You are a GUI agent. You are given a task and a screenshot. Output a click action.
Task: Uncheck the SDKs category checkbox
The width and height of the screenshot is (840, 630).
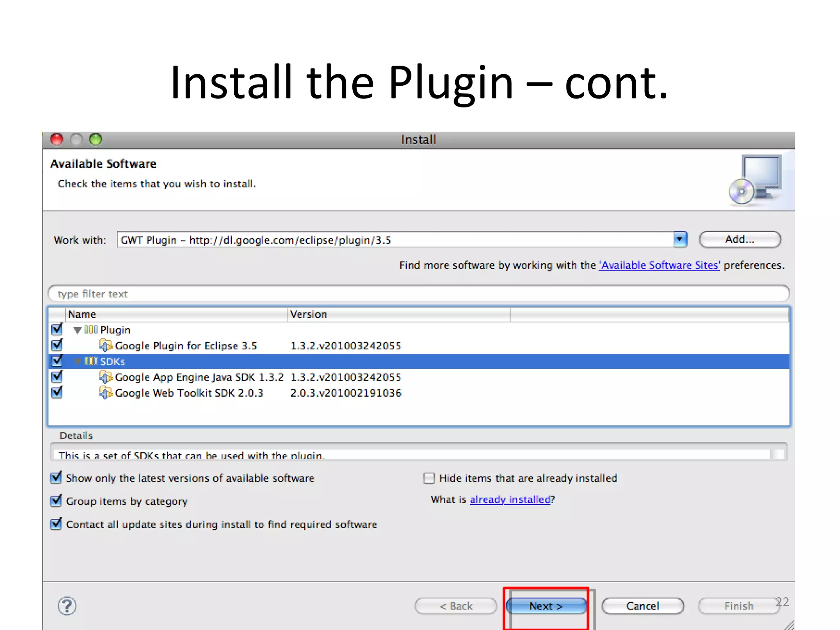(57, 361)
